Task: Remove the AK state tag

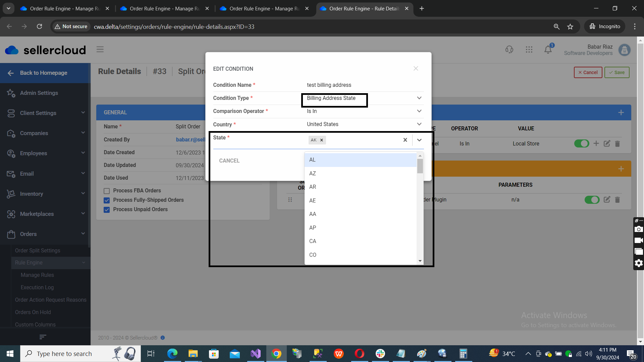Action: 321,140
